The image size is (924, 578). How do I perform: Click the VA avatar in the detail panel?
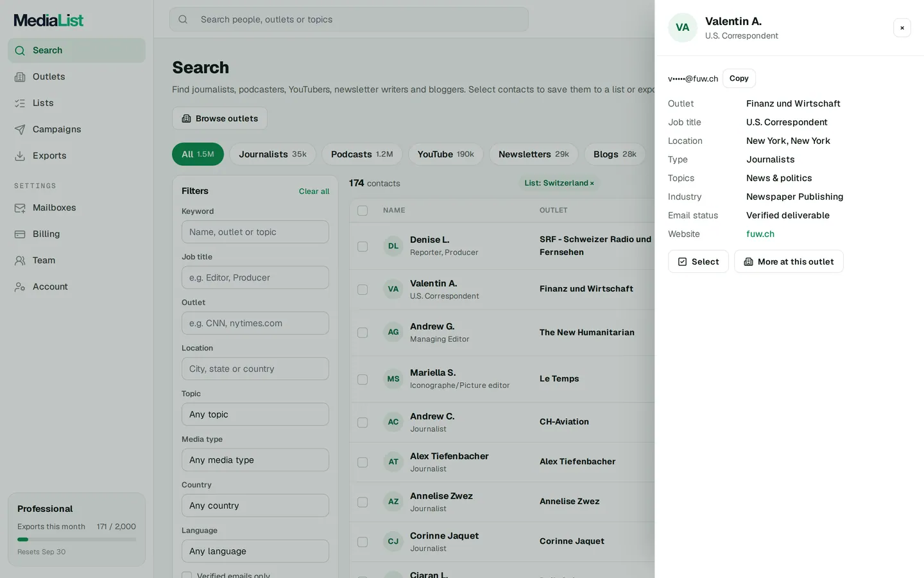tap(683, 28)
